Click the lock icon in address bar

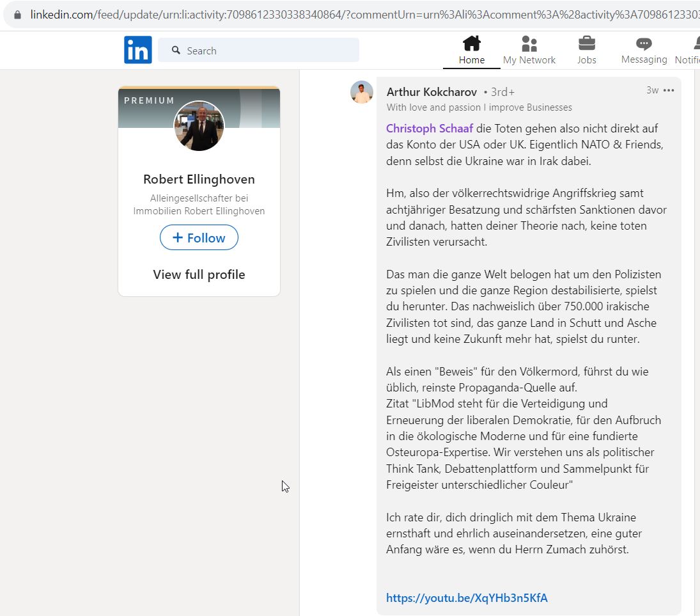[x=17, y=15]
